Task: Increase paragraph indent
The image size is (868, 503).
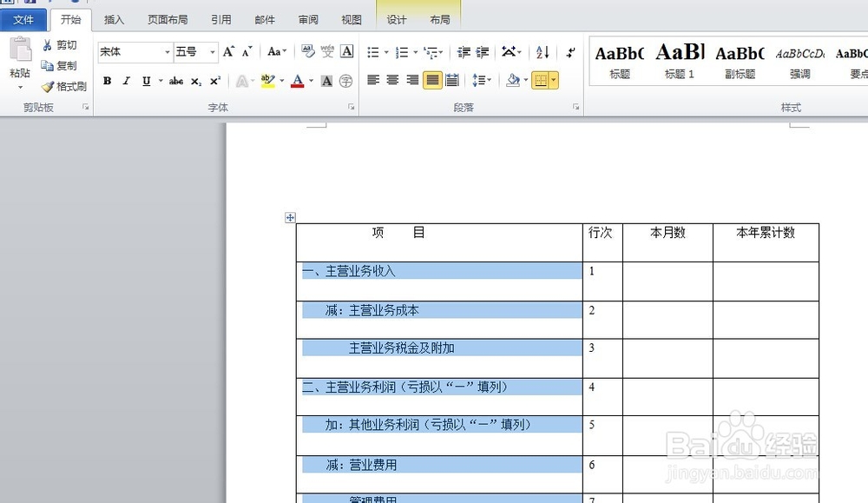Action: click(x=482, y=52)
